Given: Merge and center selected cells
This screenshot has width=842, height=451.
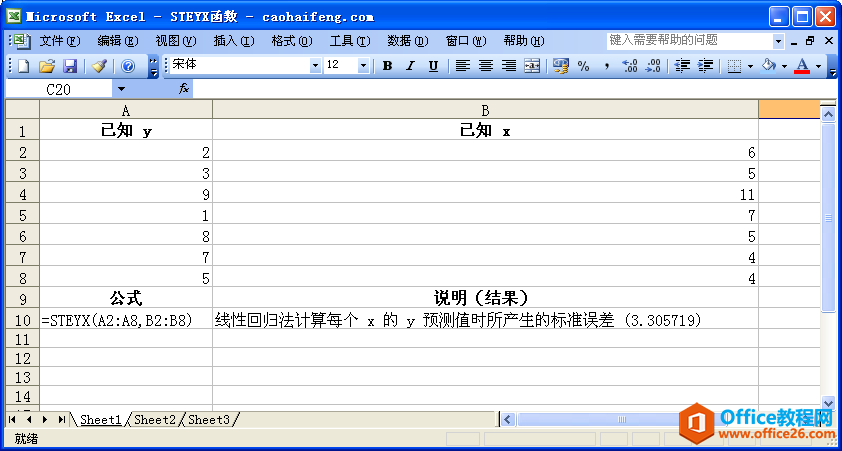Looking at the screenshot, I should (532, 66).
